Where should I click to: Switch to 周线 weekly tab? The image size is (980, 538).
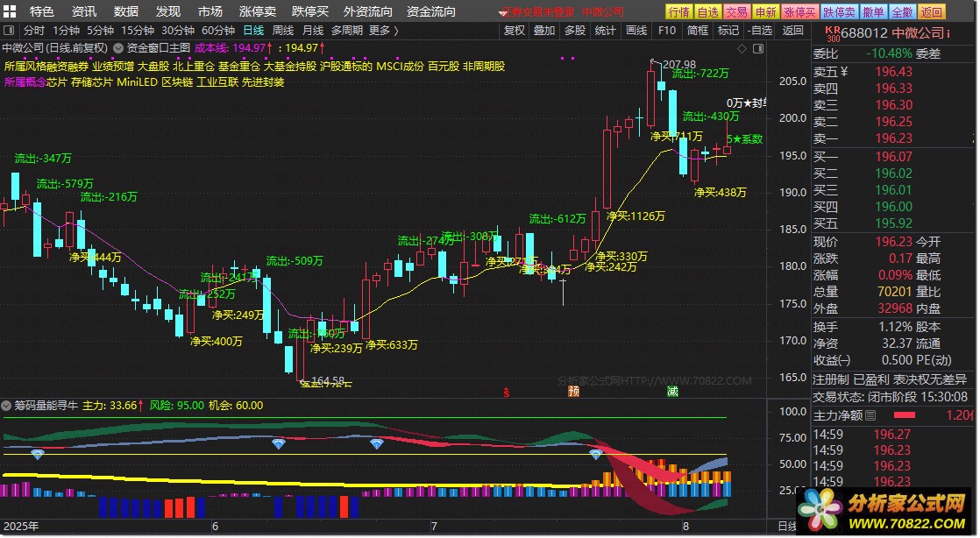(x=283, y=30)
